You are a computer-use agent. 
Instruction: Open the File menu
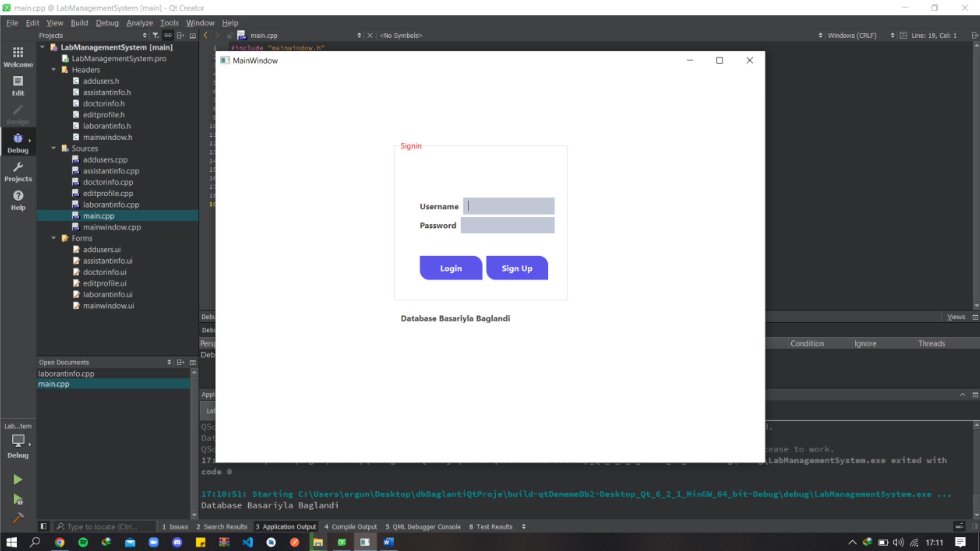(x=12, y=23)
